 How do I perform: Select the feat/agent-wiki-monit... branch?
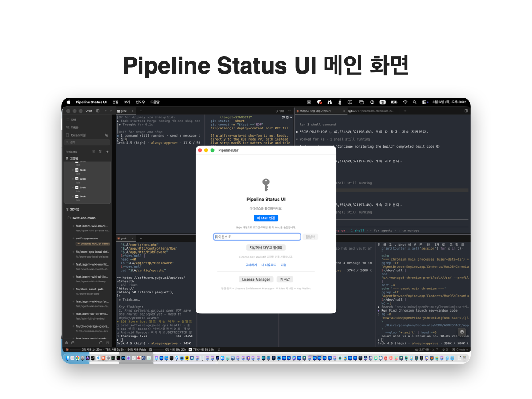(x=92, y=264)
